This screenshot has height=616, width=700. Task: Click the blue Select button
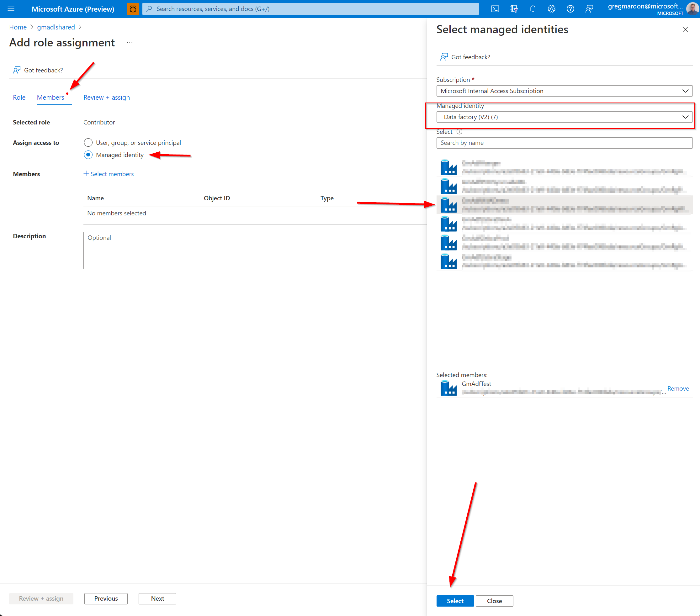[x=455, y=601]
